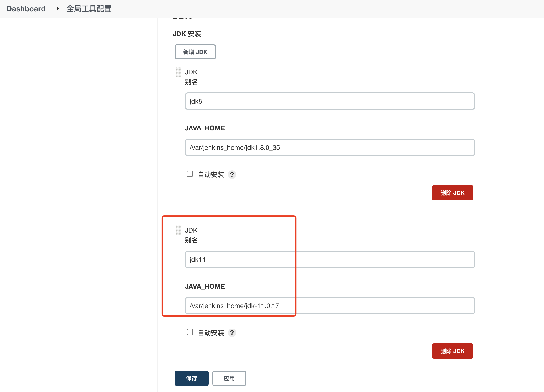Enable 自动安装 checkbox for jdk11
The height and width of the screenshot is (392, 544).
coord(190,332)
